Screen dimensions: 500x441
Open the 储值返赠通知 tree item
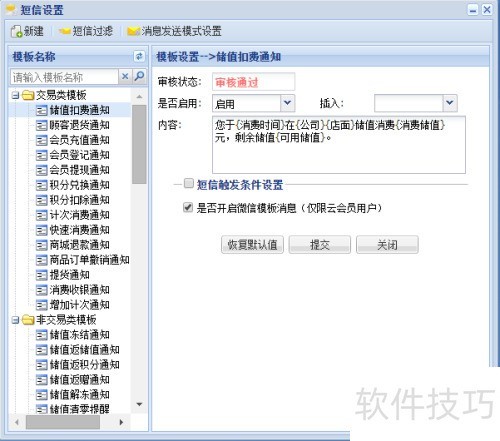(x=72, y=380)
